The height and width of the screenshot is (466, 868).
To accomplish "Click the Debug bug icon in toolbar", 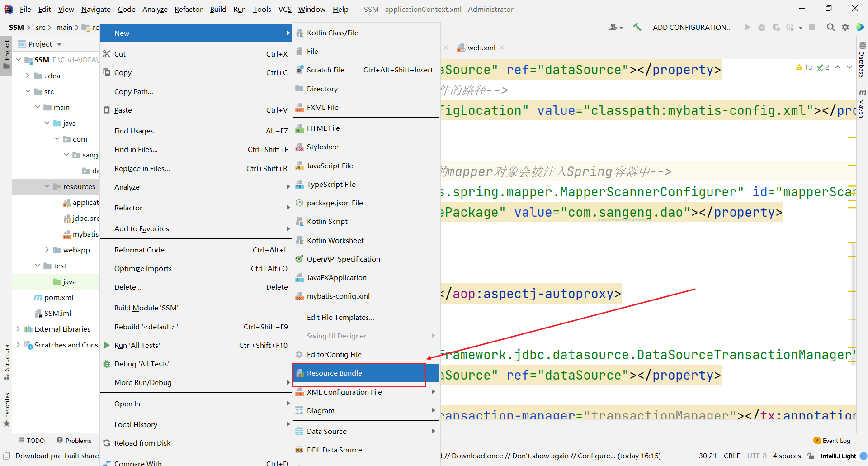I will click(x=762, y=27).
